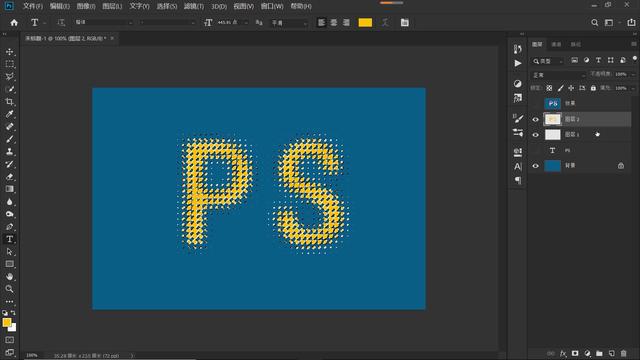Viewport: 640px width, 360px height.
Task: Open the Character panel toggle icon
Action: [404, 22]
